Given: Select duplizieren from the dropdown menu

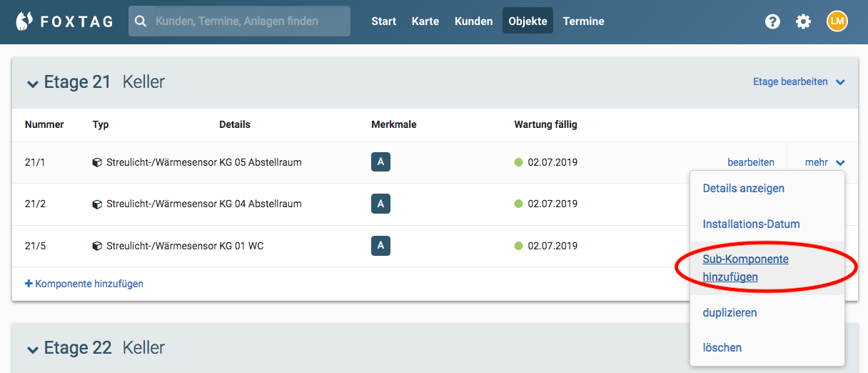Looking at the screenshot, I should click(x=730, y=313).
